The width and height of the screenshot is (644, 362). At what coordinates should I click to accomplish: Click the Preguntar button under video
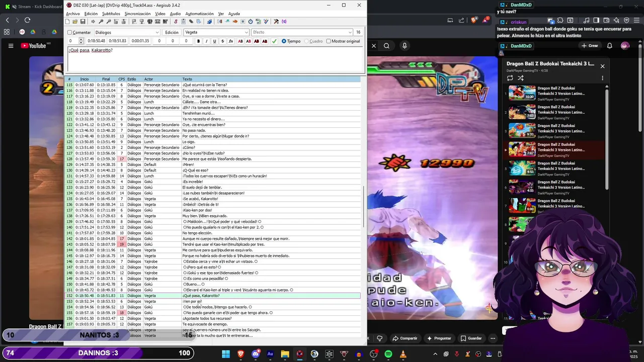click(438, 338)
